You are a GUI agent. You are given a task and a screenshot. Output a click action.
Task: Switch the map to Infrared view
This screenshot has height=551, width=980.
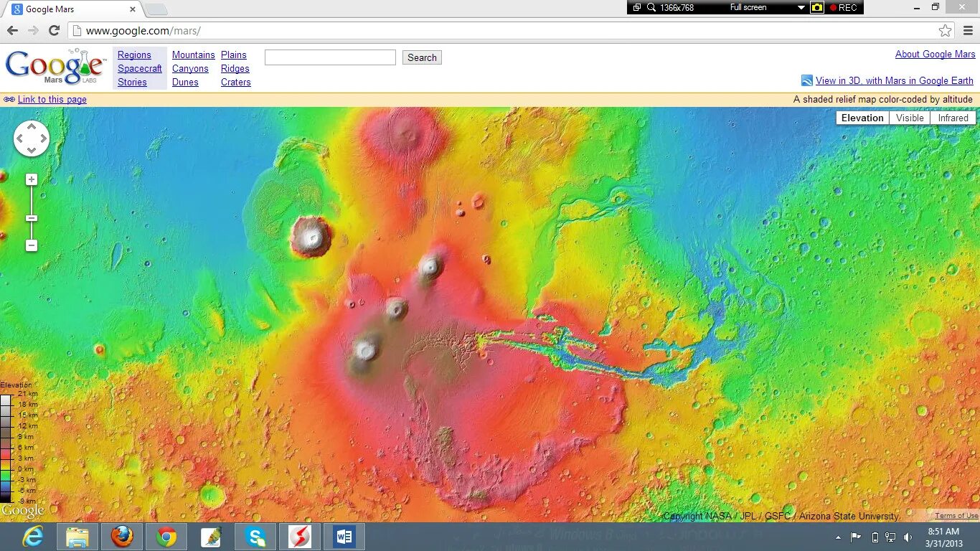[953, 118]
